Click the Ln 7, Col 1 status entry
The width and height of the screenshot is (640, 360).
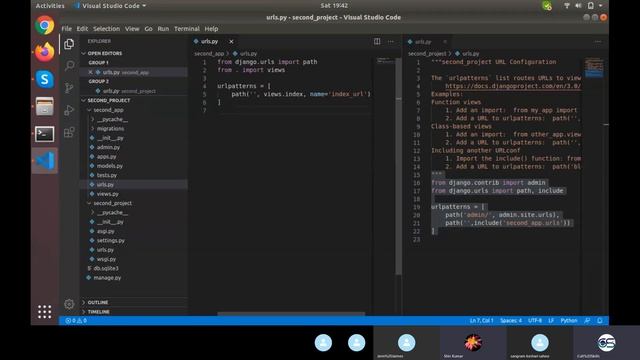click(481, 320)
